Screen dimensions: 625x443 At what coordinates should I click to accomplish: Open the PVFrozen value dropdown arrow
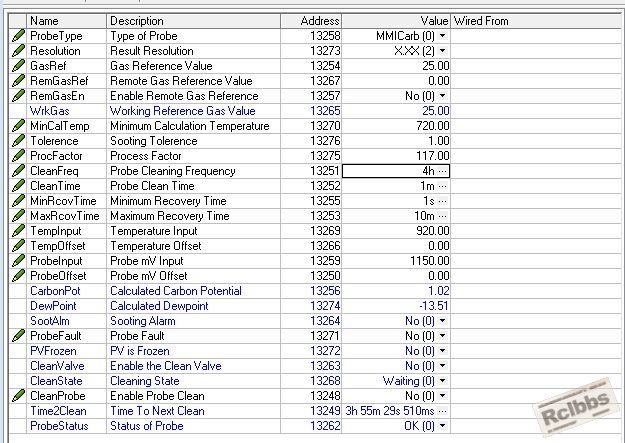442,351
